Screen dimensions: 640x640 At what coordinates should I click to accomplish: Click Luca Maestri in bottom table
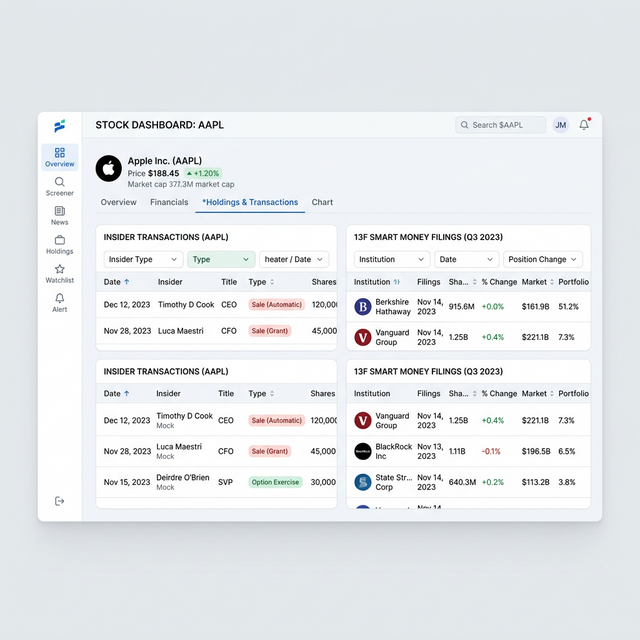coord(179,447)
